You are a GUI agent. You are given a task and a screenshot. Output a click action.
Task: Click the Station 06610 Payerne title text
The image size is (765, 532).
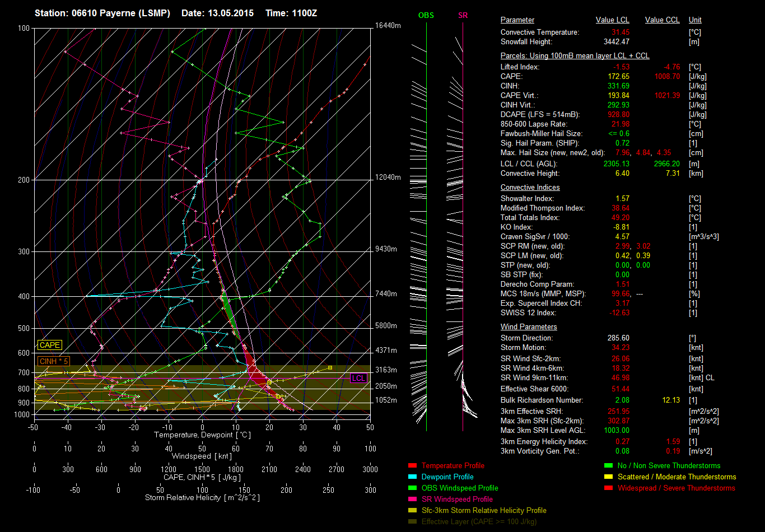pyautogui.click(x=102, y=13)
